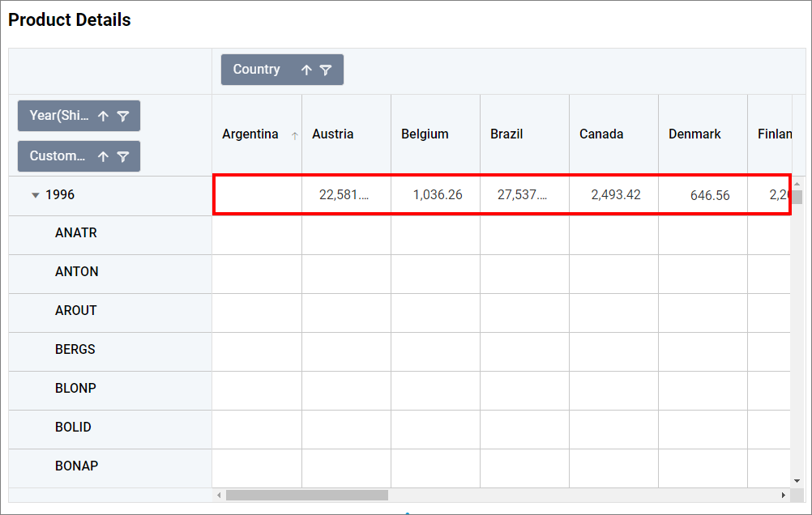Screen dimensions: 812x515
Task: Click the Year(Shi... row field button
Action: pyautogui.click(x=59, y=116)
